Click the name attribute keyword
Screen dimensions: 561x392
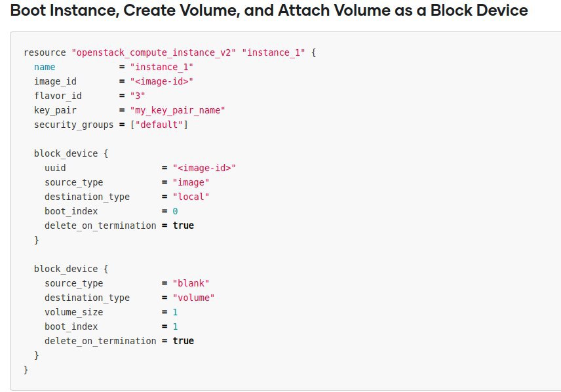pos(45,67)
